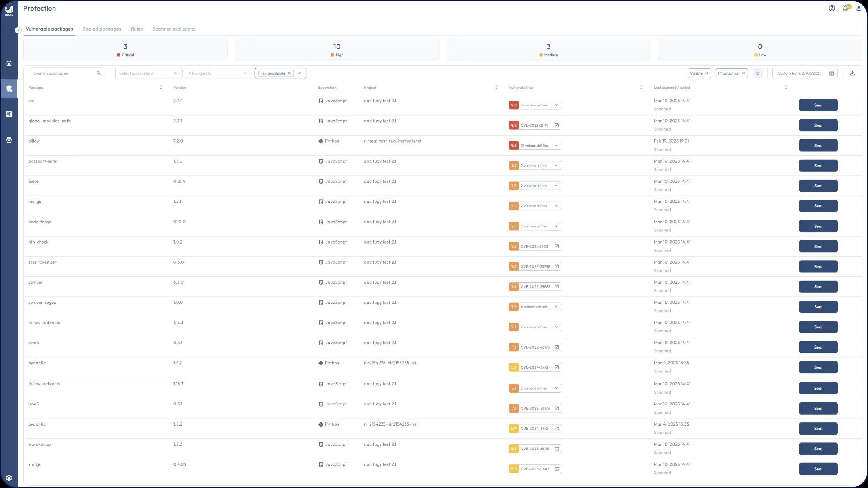Expand ejs 3 vulnerabilities dropdown
The image size is (868, 488).
pos(535,105)
